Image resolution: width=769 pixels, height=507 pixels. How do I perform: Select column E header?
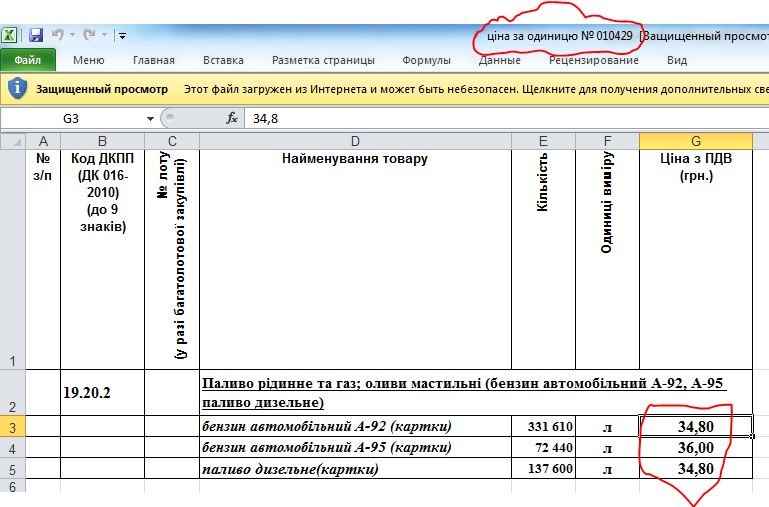tap(543, 141)
